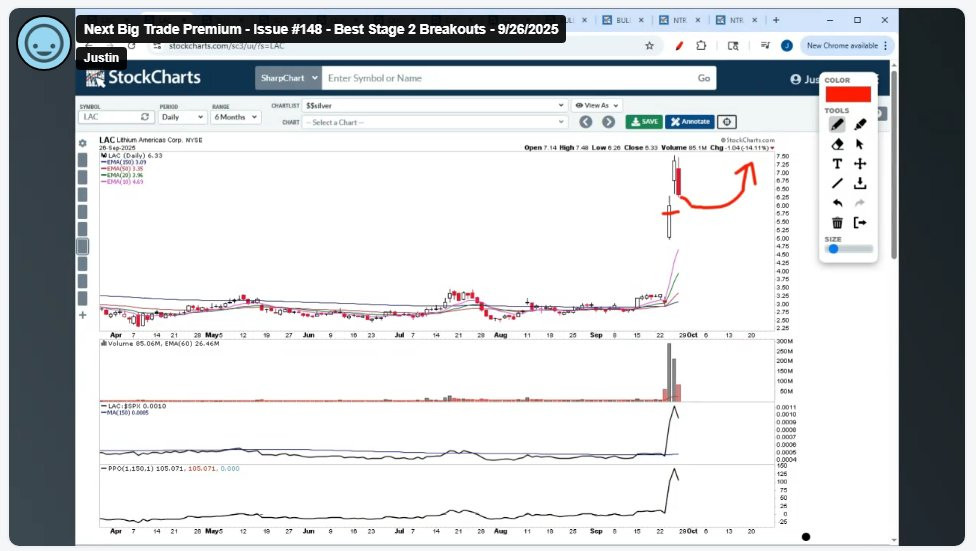Click the page vertical scrollbar
This screenshot has width=976, height=551.
[894, 164]
